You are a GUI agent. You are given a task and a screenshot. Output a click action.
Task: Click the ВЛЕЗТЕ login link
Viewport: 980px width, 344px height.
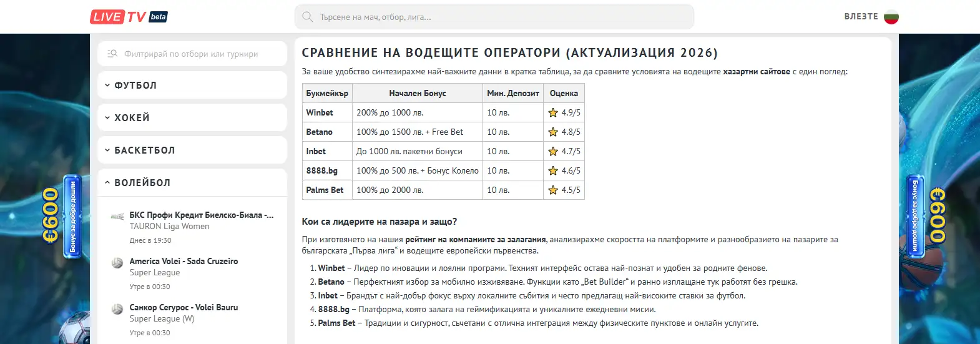point(861,17)
